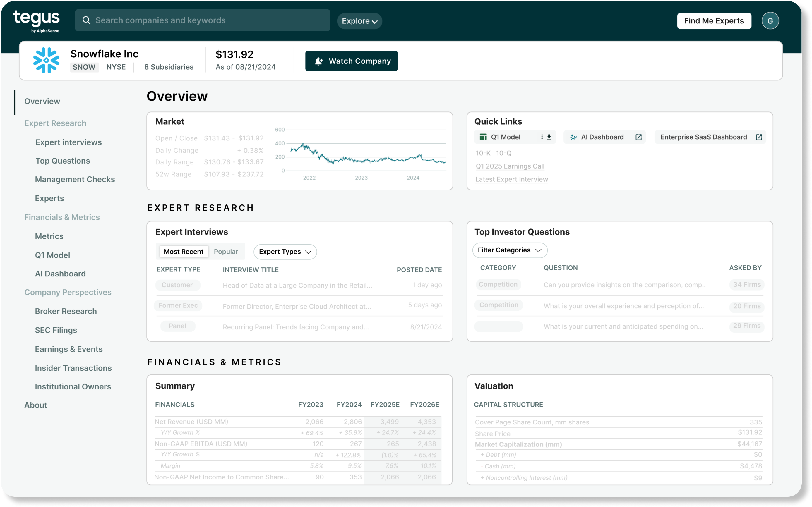Screen dimensions: 812x507
Task: Click Watch Company button
Action: coord(351,61)
